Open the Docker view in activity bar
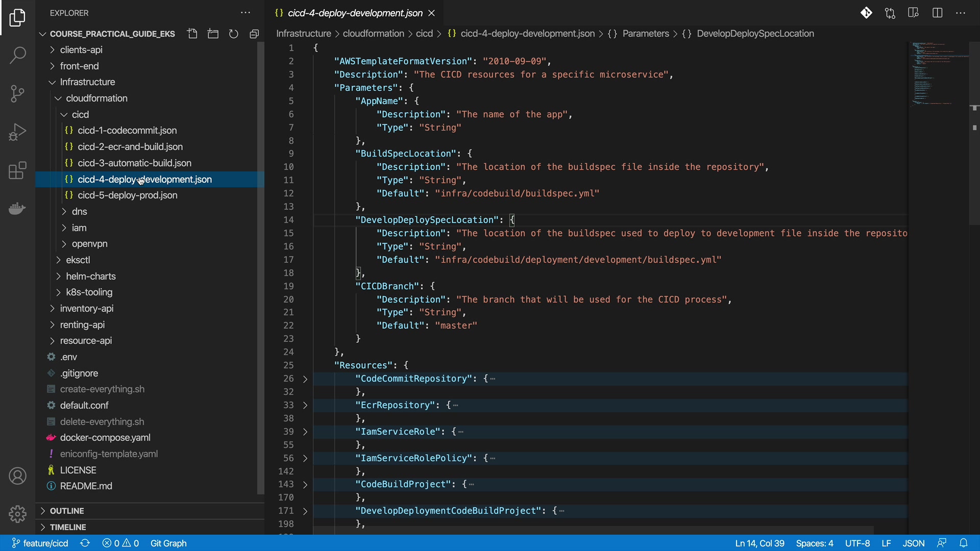The height and width of the screenshot is (551, 980). click(17, 209)
